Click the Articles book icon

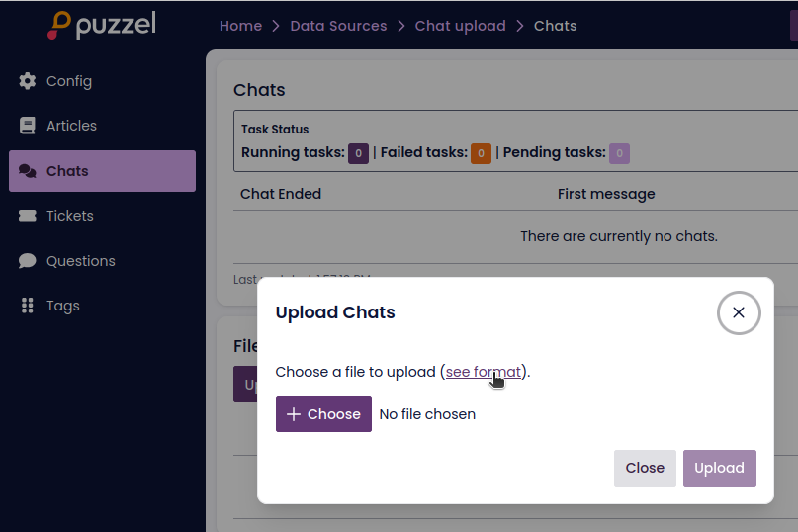click(x=28, y=126)
